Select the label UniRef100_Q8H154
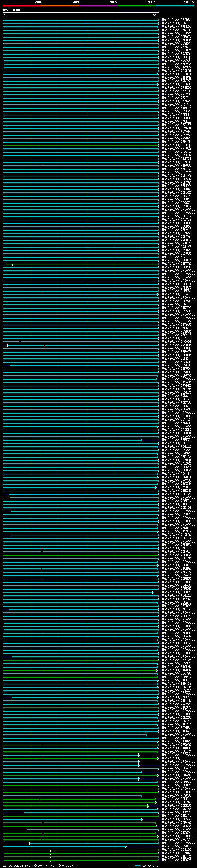This screenshot has width=197, height=868. [177, 142]
